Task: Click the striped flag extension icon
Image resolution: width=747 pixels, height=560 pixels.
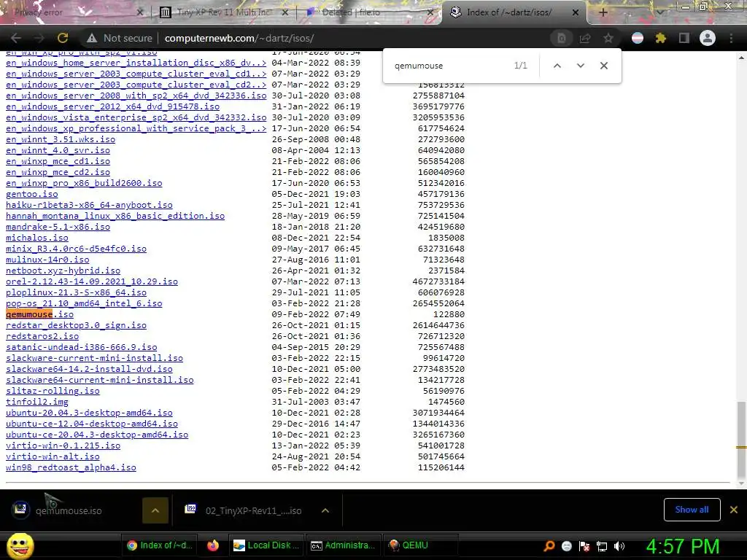Action: (x=637, y=38)
